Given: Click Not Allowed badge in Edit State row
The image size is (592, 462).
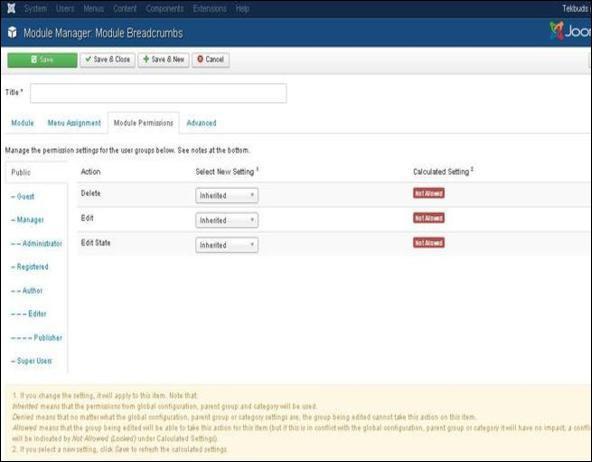Looking at the screenshot, I should pyautogui.click(x=429, y=243).
